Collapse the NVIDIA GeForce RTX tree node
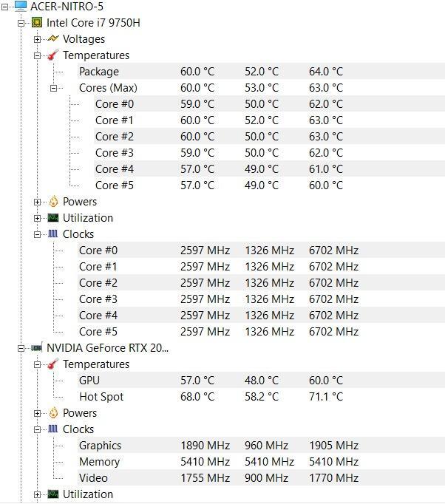The width and height of the screenshot is (445, 504). [21, 348]
